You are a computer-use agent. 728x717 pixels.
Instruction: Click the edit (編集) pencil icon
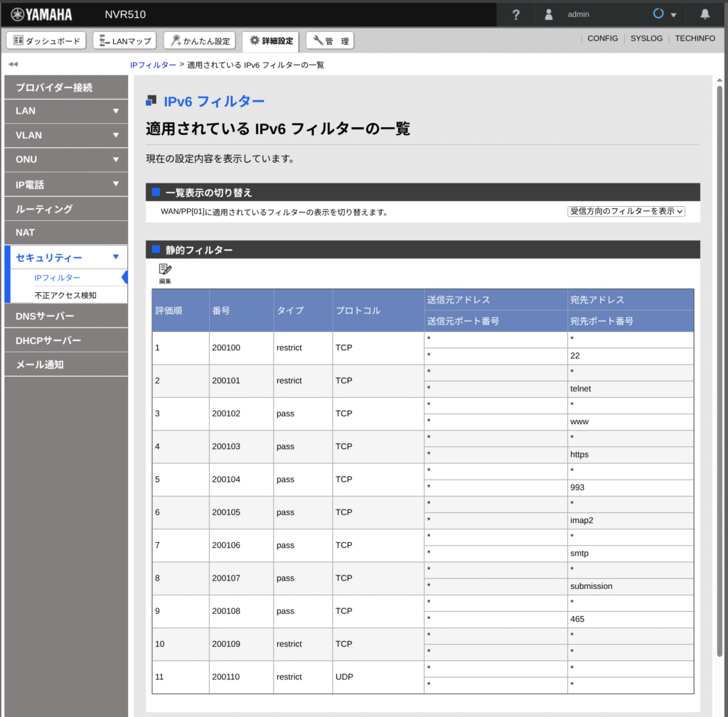tap(165, 272)
